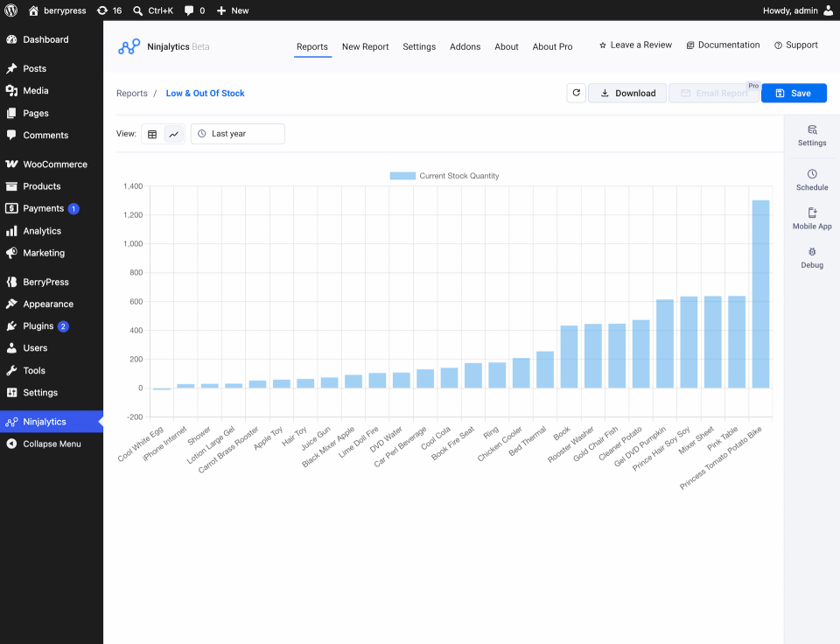
Task: Open Products in the sidebar
Action: (52, 186)
